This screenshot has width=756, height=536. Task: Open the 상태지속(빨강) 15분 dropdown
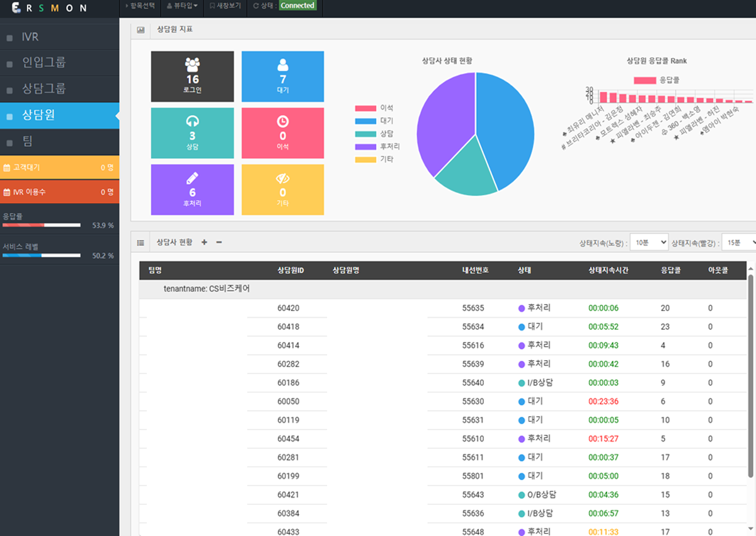740,242
